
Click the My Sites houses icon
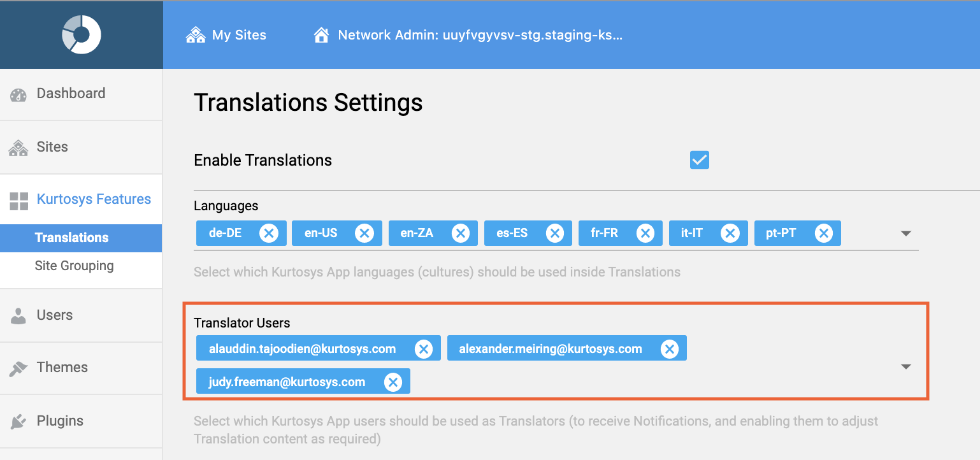pyautogui.click(x=195, y=34)
